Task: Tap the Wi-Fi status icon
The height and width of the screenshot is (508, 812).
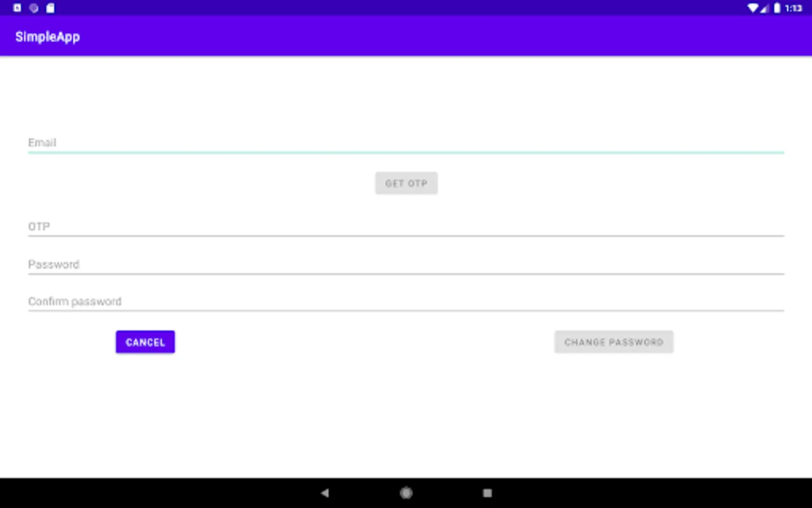Action: [753, 8]
